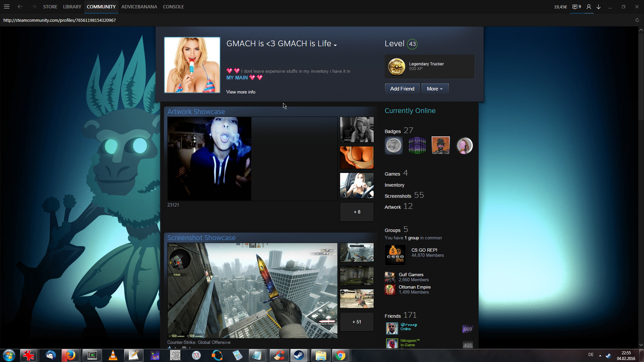Open Chrome from the taskbar
Screen dimensions: 644x362
click(340, 355)
